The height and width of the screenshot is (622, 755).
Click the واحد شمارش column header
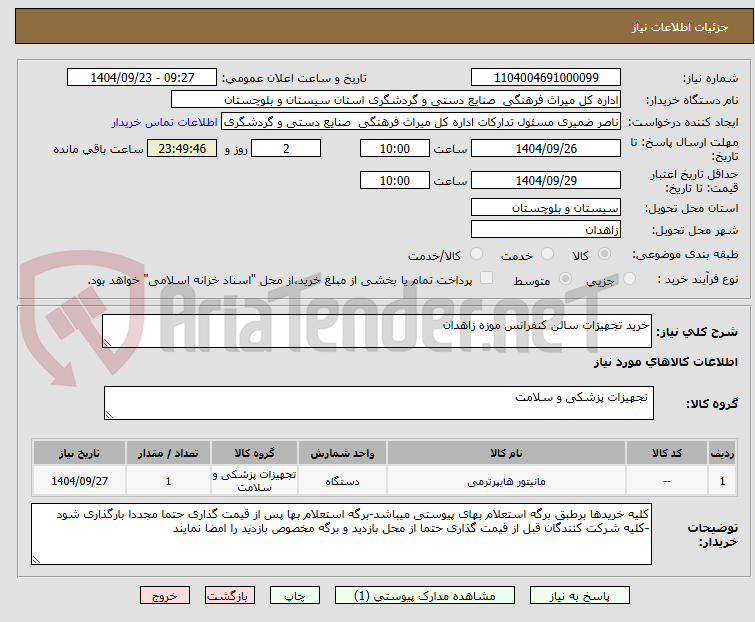point(342,453)
